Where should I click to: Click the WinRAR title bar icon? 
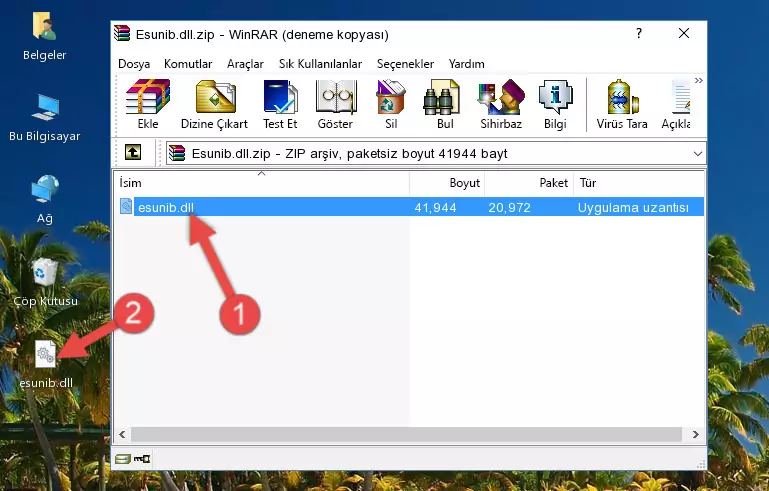122,34
